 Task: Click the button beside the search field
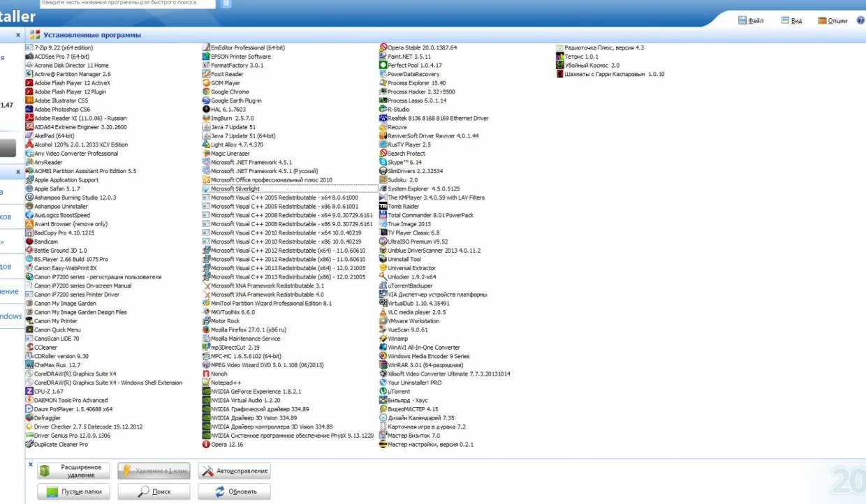click(226, 3)
